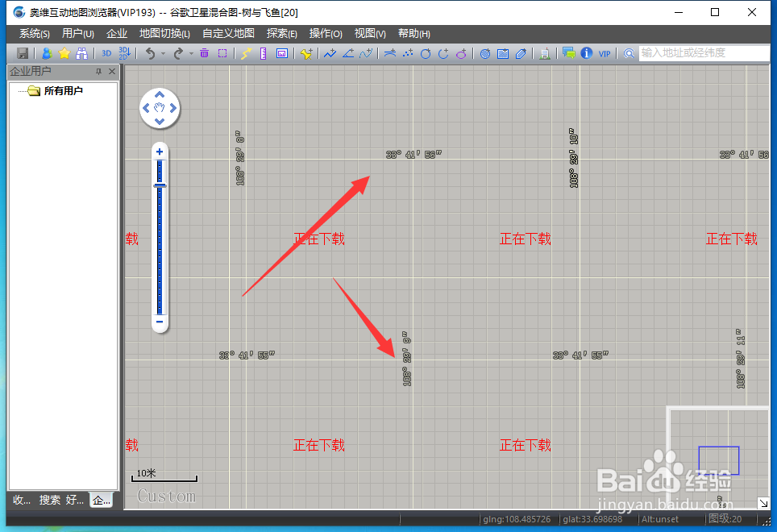Open the redo history dropdown arrow
The height and width of the screenshot is (532, 777).
tap(191, 53)
